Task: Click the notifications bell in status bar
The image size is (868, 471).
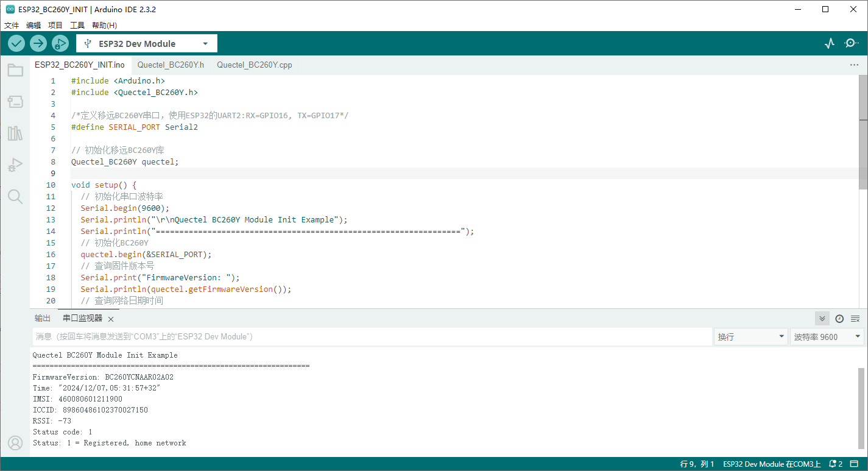Action: click(x=834, y=464)
